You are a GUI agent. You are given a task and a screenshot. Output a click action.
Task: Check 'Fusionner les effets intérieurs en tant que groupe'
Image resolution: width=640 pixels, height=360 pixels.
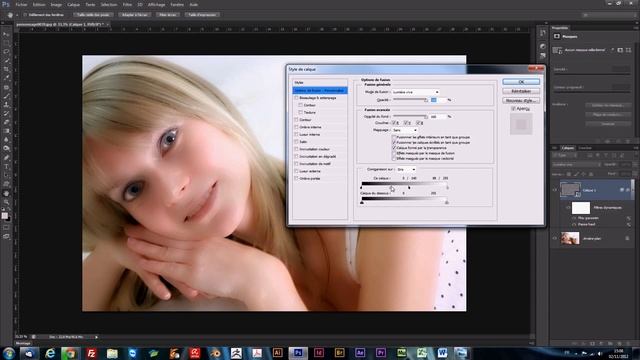point(394,138)
